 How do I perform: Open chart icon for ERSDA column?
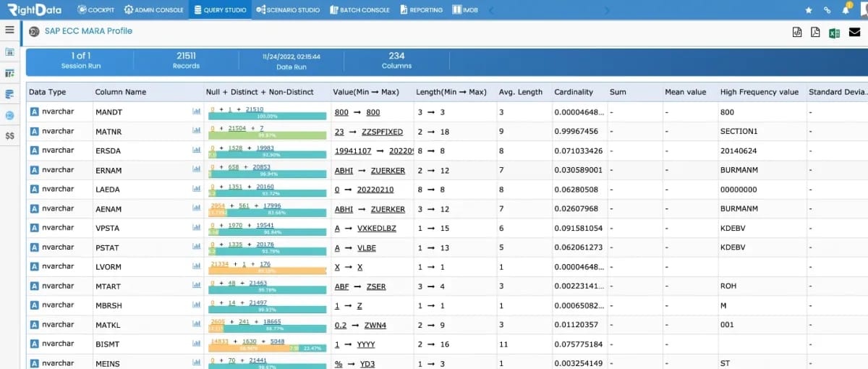point(196,150)
